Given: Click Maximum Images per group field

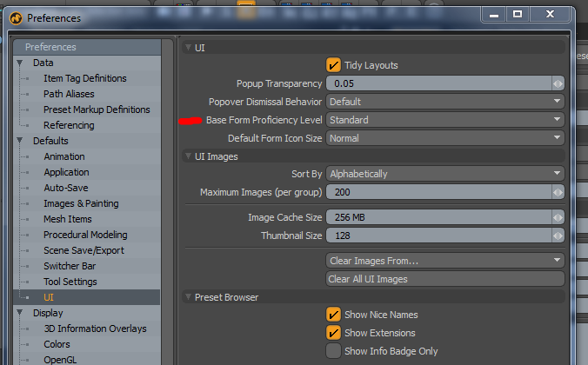Looking at the screenshot, I should [x=438, y=192].
